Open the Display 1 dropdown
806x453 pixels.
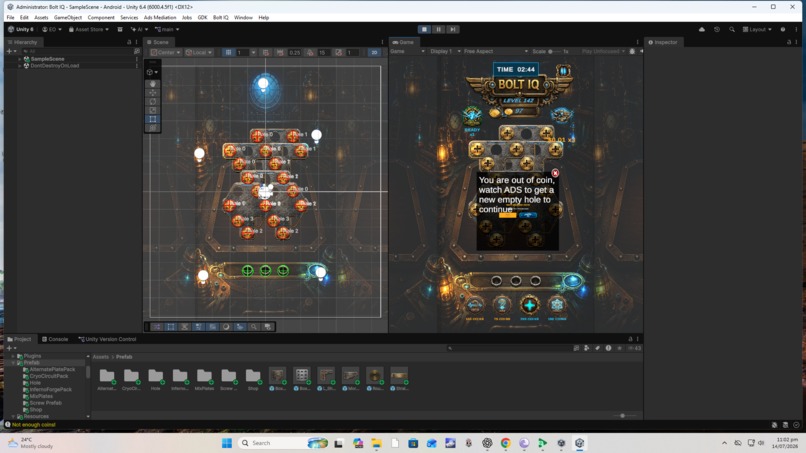coord(445,51)
